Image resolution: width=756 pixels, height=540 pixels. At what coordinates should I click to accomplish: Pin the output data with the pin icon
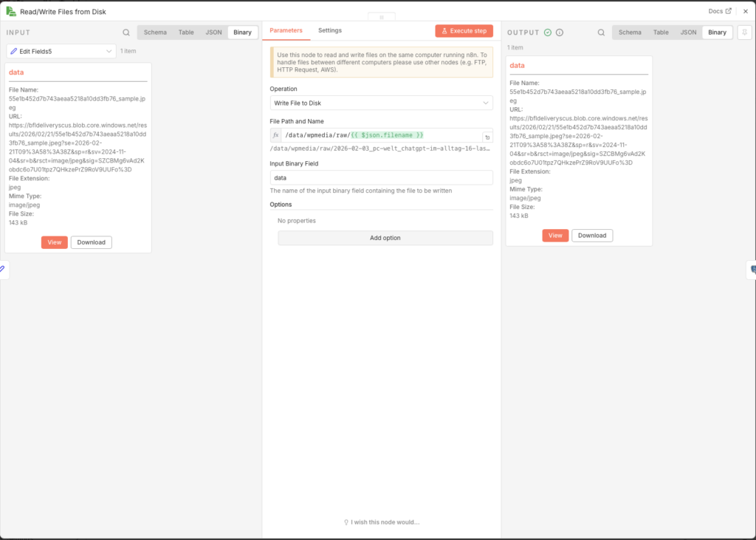pos(744,32)
